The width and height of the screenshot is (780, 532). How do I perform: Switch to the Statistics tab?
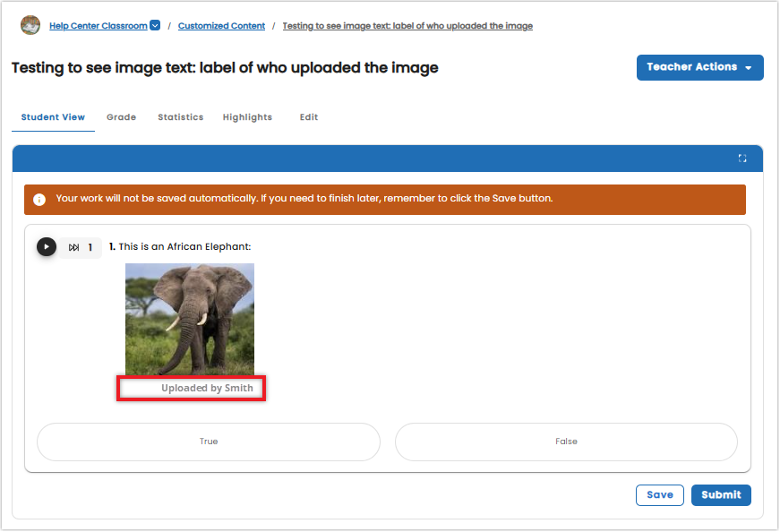click(181, 117)
